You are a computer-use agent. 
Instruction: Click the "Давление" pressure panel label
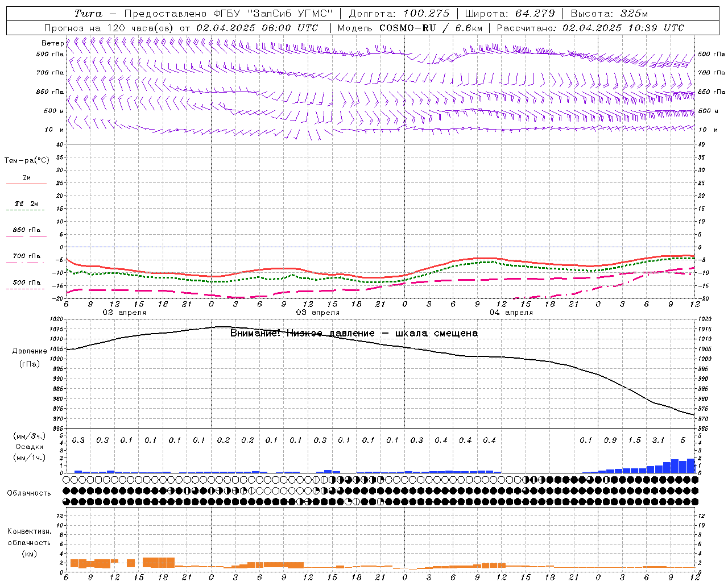click(30, 351)
